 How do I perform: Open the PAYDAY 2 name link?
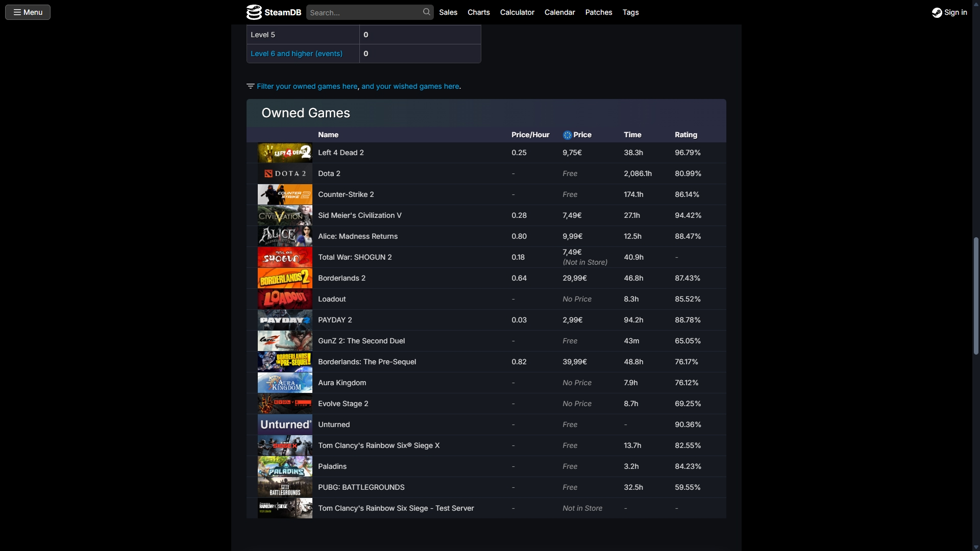click(335, 320)
